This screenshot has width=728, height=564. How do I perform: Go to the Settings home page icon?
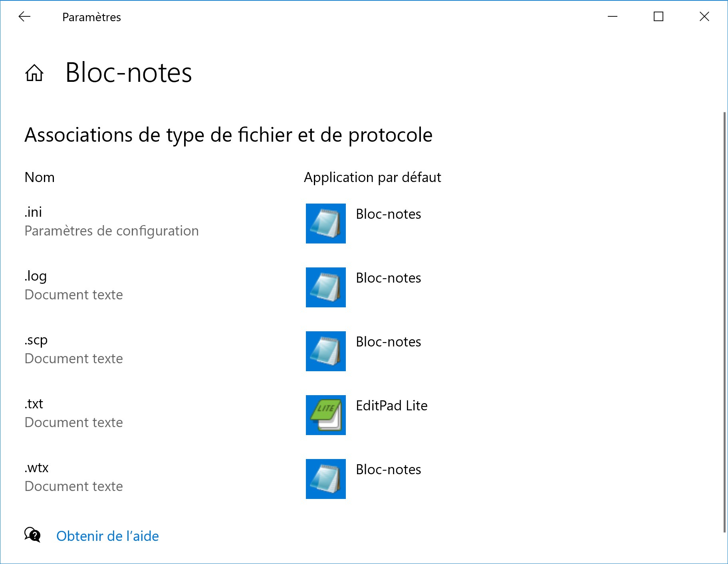coord(34,73)
